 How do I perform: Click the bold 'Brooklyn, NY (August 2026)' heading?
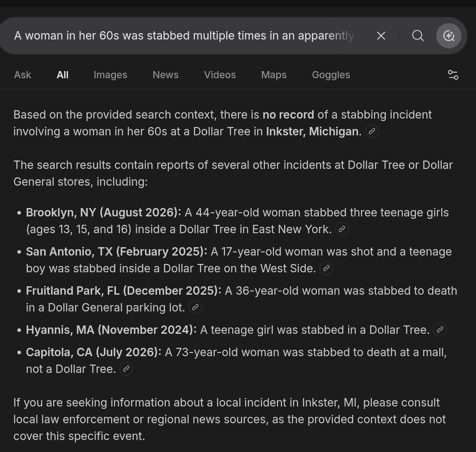click(104, 212)
